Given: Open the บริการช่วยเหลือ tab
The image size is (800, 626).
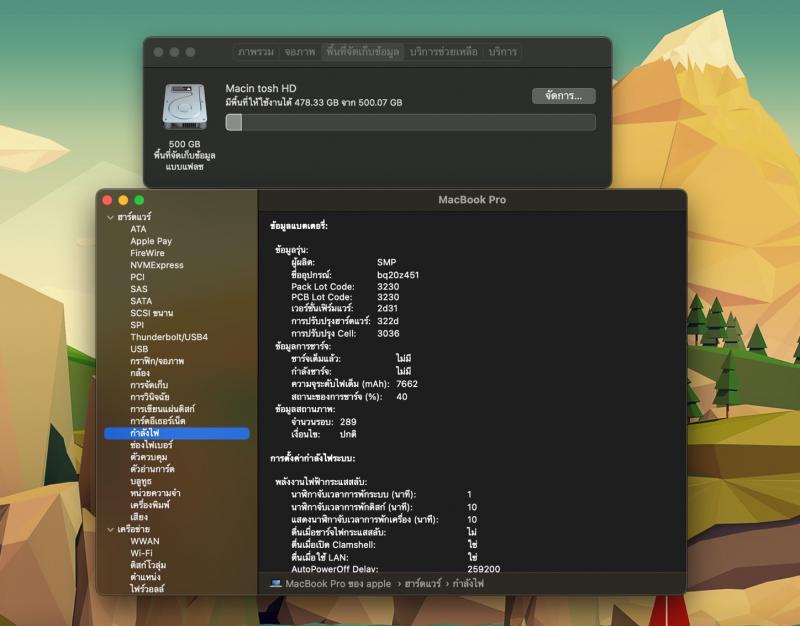Looking at the screenshot, I should click(443, 52).
